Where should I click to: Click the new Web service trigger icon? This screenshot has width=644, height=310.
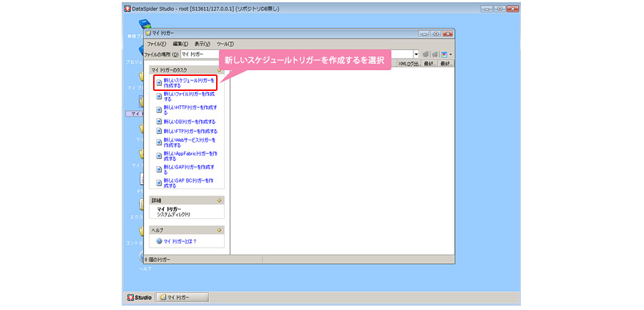(159, 143)
